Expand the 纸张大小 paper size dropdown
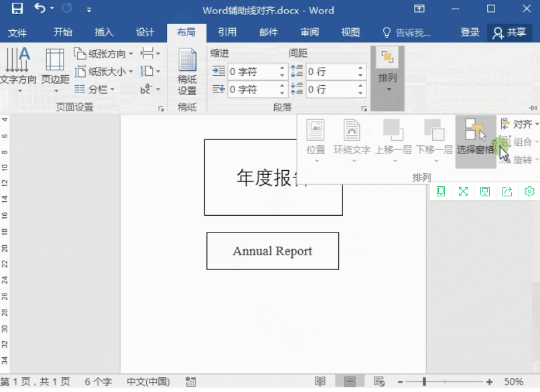This screenshot has width=540, height=392. pyautogui.click(x=104, y=72)
